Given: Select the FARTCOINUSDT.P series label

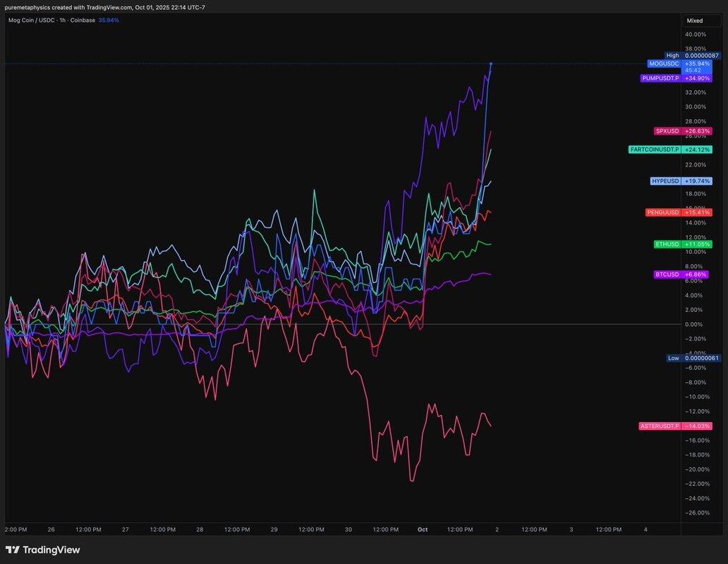Looking at the screenshot, I should coord(655,150).
